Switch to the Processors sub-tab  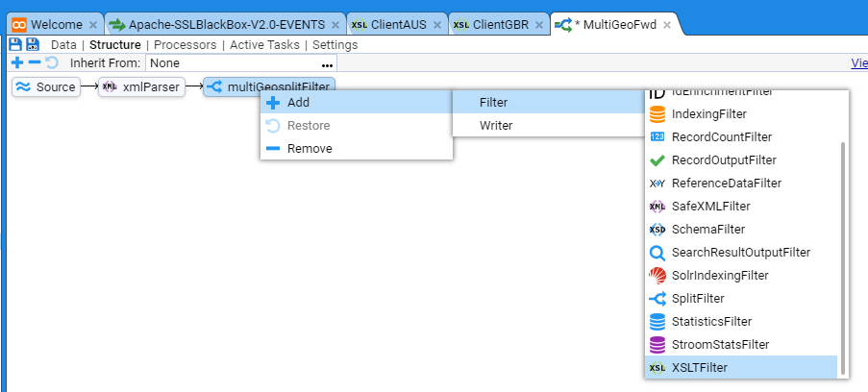[185, 44]
